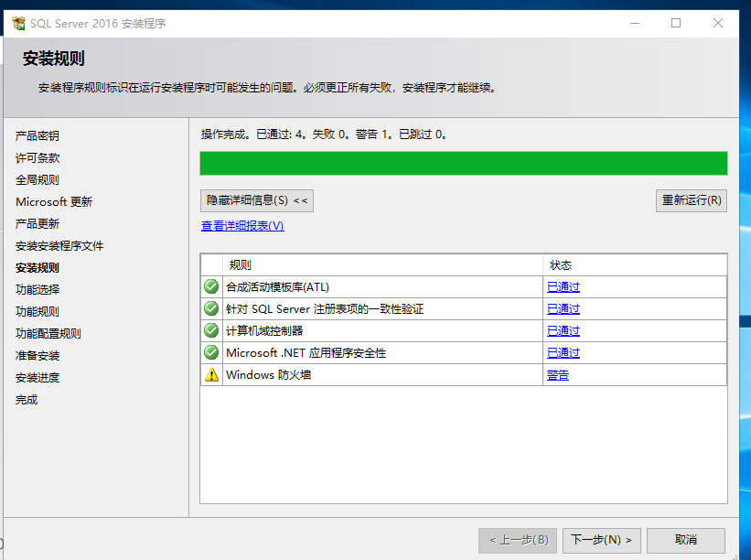Select 功能规则 step in sidebar

38,312
